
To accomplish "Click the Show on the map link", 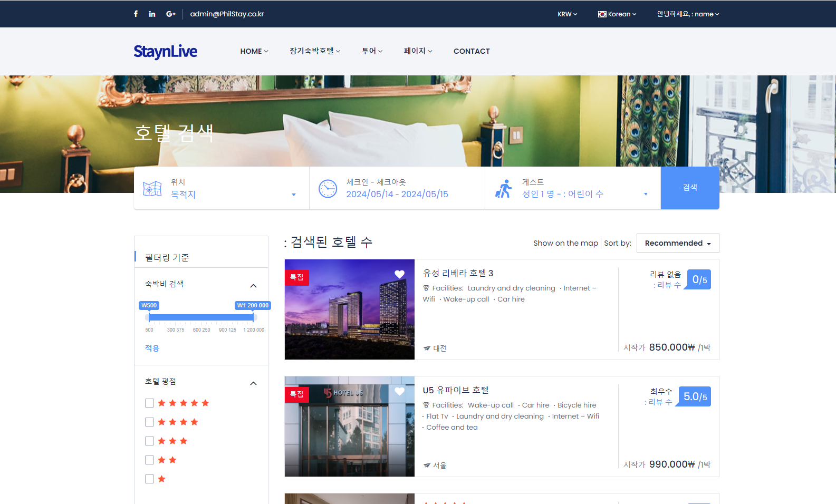I will pos(565,243).
